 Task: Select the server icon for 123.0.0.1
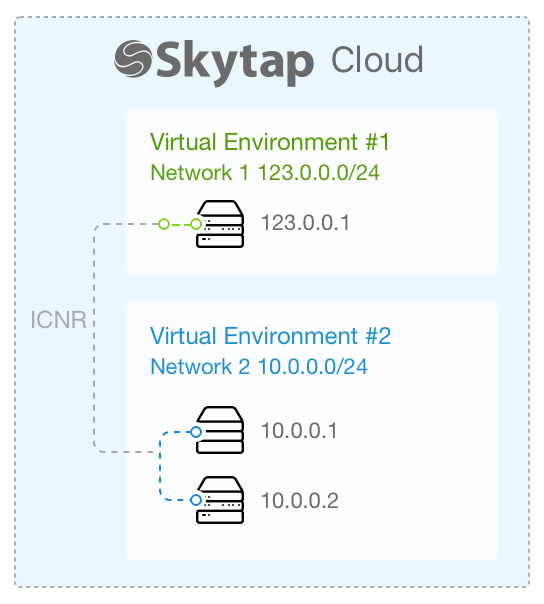point(220,224)
